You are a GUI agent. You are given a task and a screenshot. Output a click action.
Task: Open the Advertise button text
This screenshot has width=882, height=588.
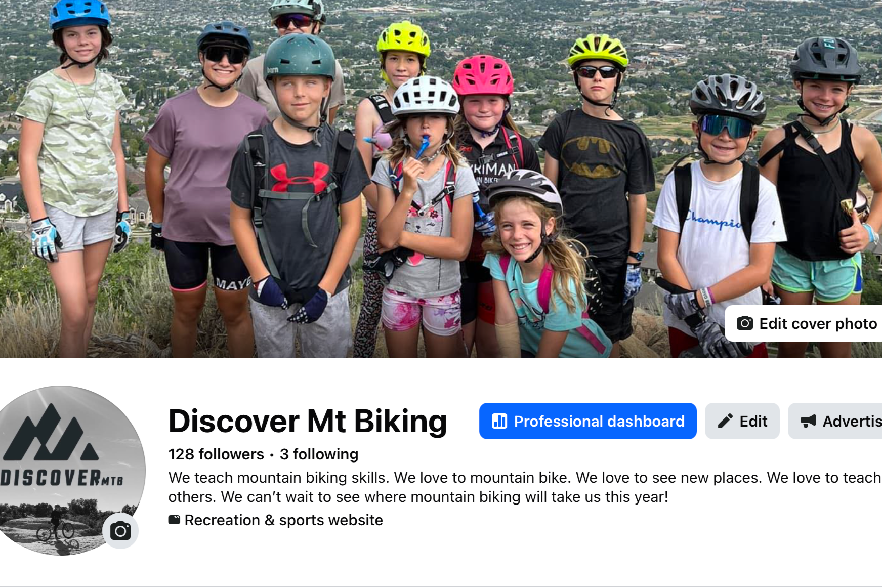tap(852, 421)
